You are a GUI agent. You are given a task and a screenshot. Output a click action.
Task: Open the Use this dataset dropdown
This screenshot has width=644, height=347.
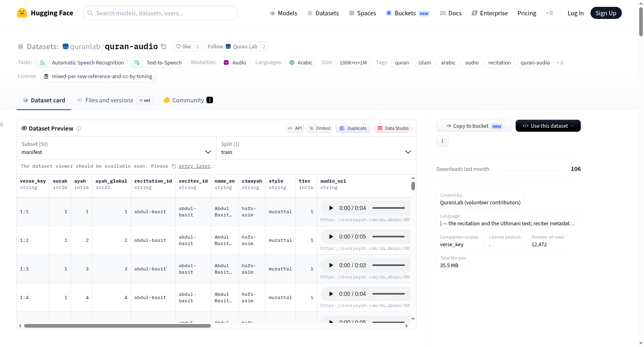548,126
